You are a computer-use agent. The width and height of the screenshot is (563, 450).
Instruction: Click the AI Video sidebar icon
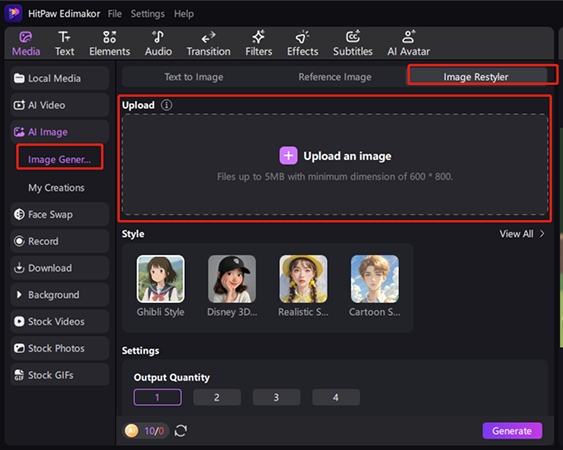(19, 105)
